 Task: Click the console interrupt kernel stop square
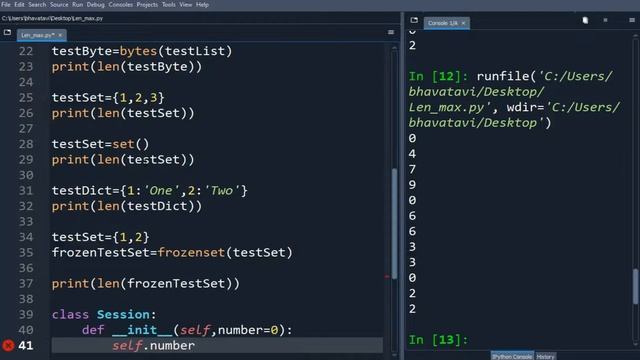(x=605, y=20)
